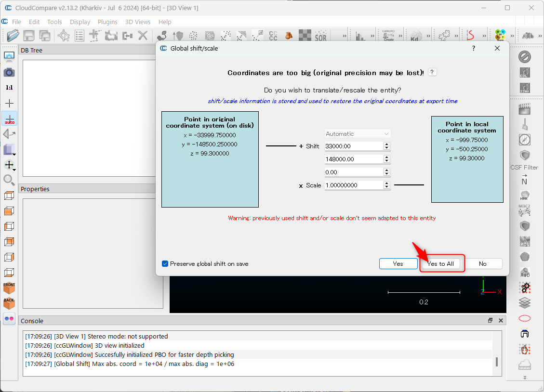Click the X shift input field showing 33000.00
Viewport: 544px width, 392px height.
(353, 146)
